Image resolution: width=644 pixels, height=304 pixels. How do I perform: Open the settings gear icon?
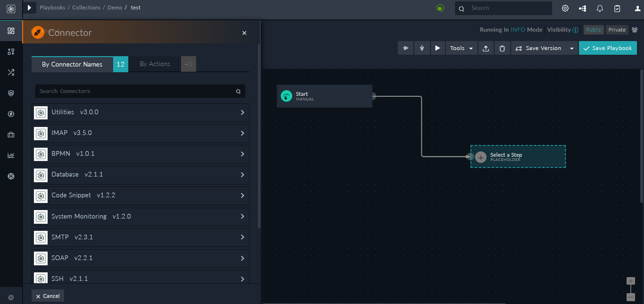coord(565,8)
